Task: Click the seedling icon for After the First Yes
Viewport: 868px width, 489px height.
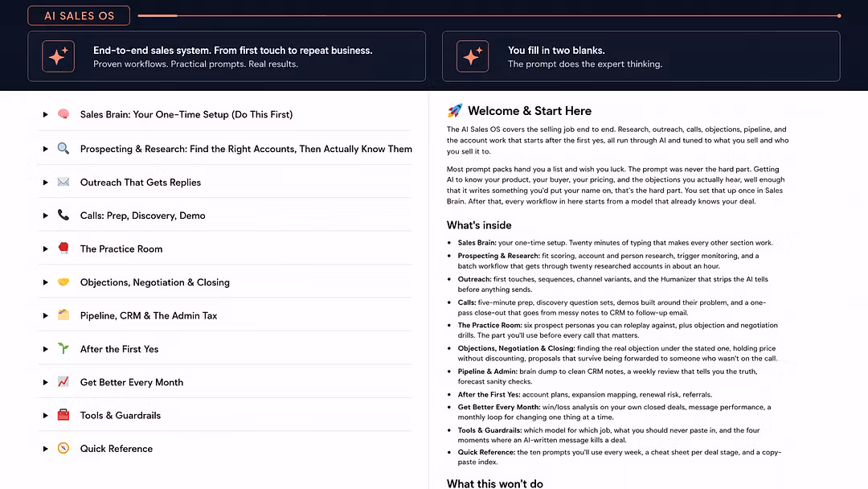Action: click(63, 348)
